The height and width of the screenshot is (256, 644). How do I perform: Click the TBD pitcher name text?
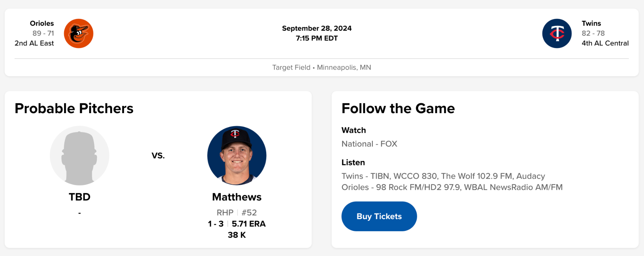(79, 197)
